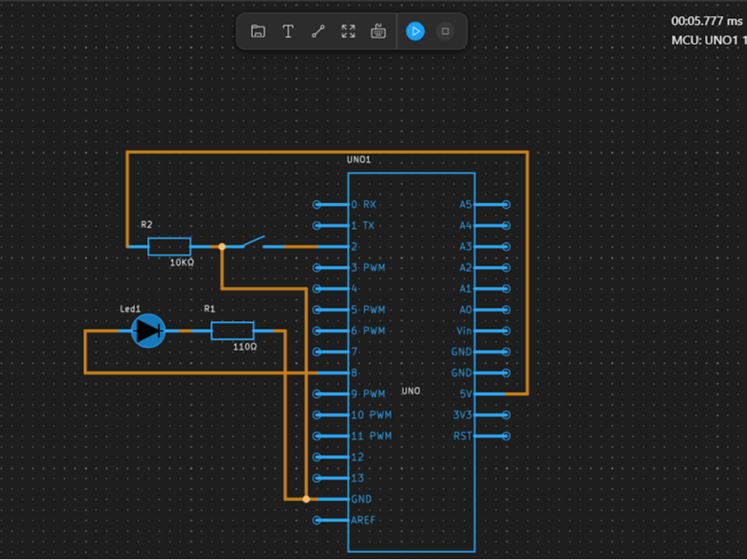Start the simulation with the play button
The height and width of the screenshot is (560, 747).
[416, 32]
